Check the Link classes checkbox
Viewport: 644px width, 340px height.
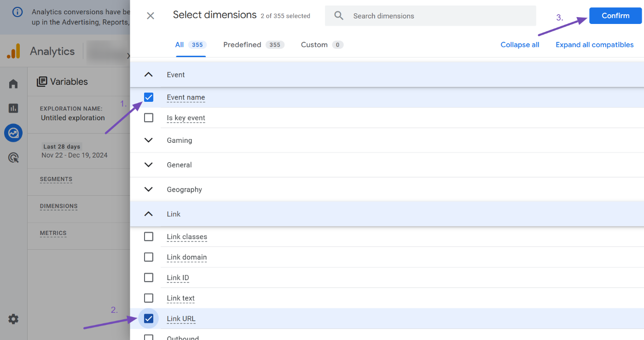(149, 236)
